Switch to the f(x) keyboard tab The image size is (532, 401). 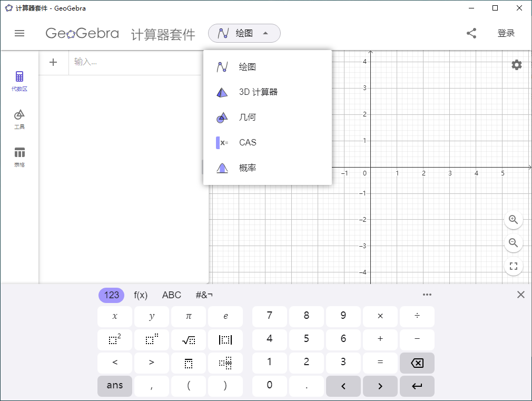point(141,295)
